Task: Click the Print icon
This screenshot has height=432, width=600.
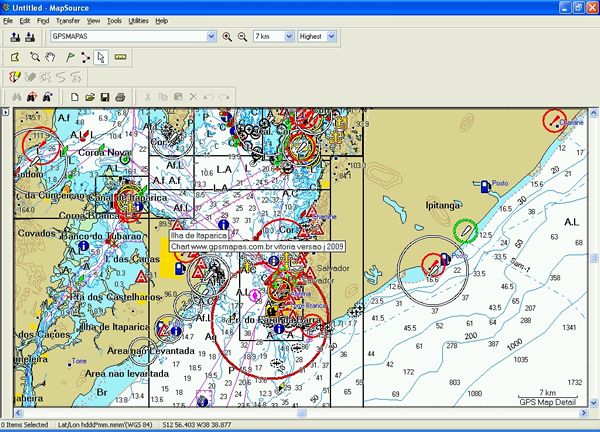Action: [x=119, y=97]
